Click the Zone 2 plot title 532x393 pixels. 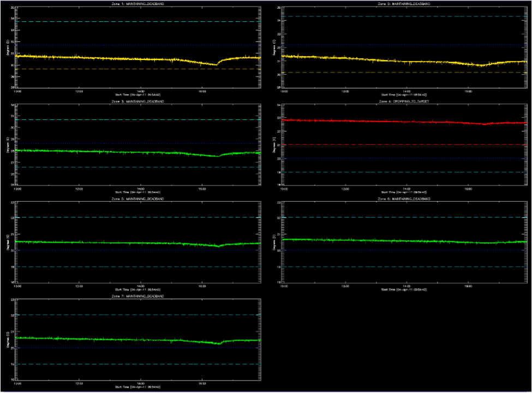coord(403,4)
